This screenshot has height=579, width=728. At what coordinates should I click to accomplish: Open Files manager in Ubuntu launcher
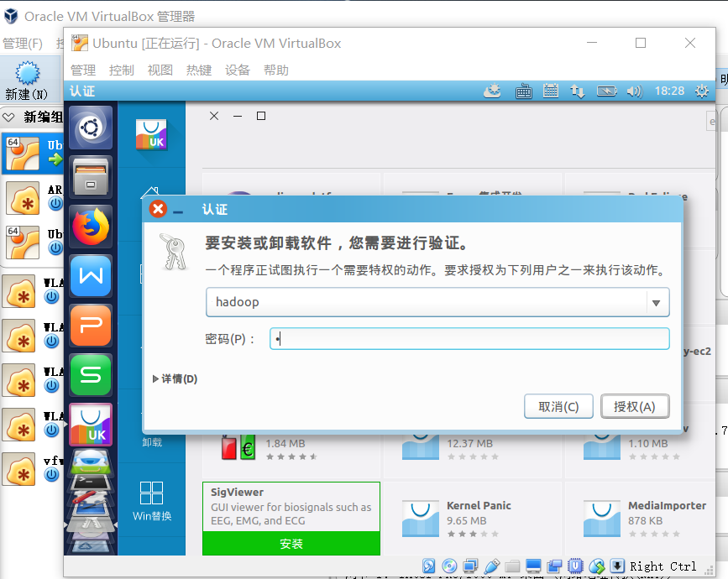tap(91, 177)
